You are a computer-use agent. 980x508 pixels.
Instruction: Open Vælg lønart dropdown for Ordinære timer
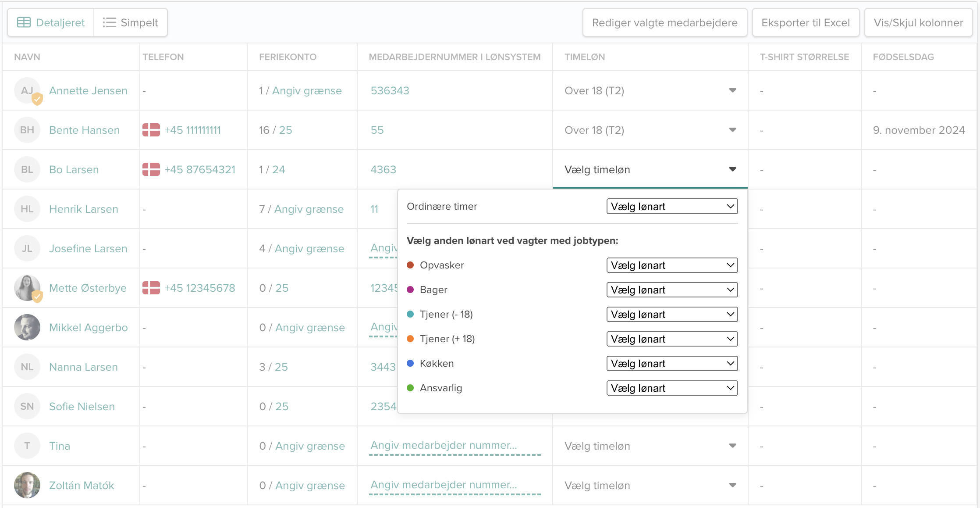[x=672, y=206]
